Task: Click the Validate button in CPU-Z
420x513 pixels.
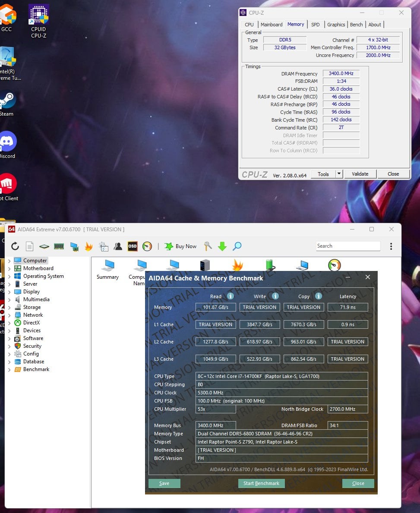Action: coord(360,174)
